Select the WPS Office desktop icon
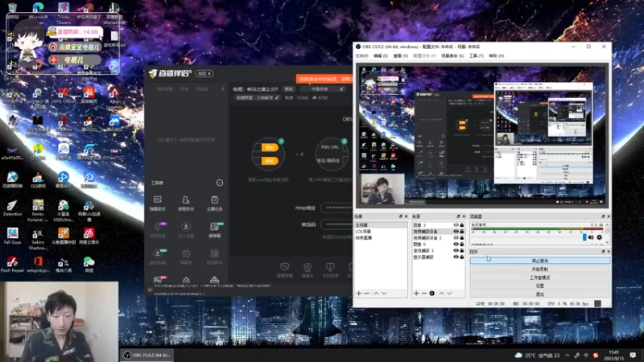 (x=64, y=97)
